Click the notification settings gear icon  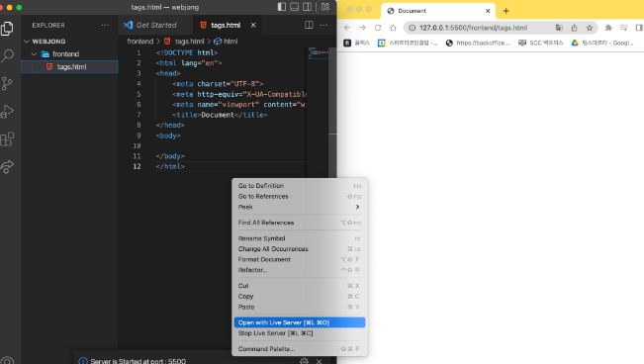click(304, 361)
